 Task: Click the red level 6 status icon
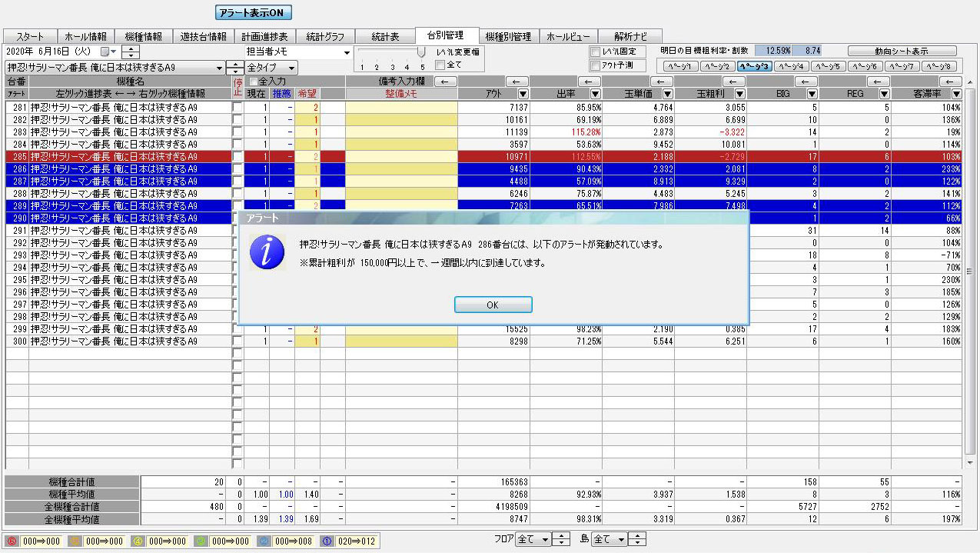coord(12,541)
